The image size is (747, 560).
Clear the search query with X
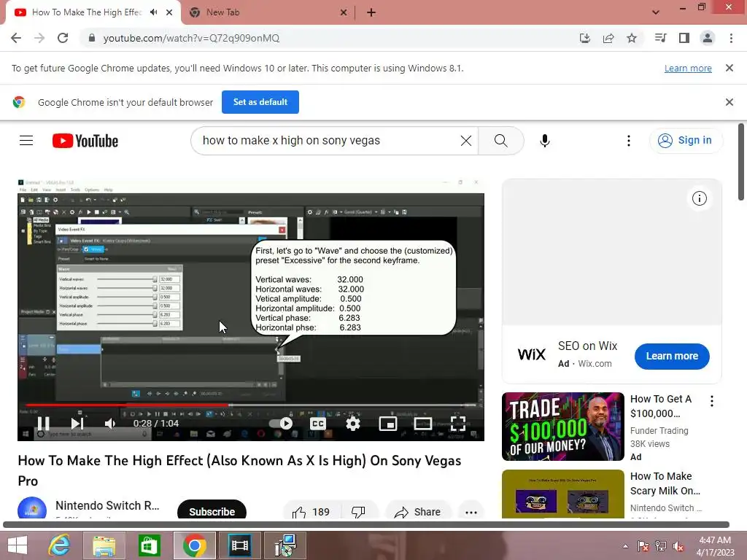coord(466,141)
